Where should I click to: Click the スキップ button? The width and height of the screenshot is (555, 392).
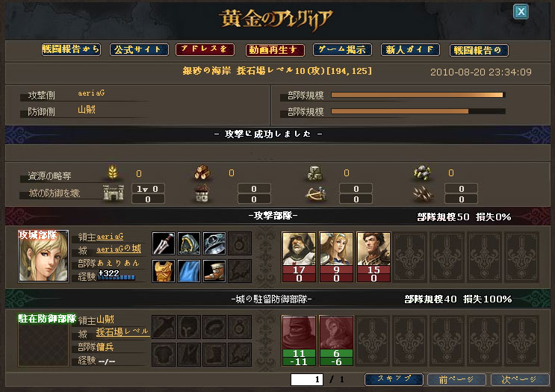[394, 379]
